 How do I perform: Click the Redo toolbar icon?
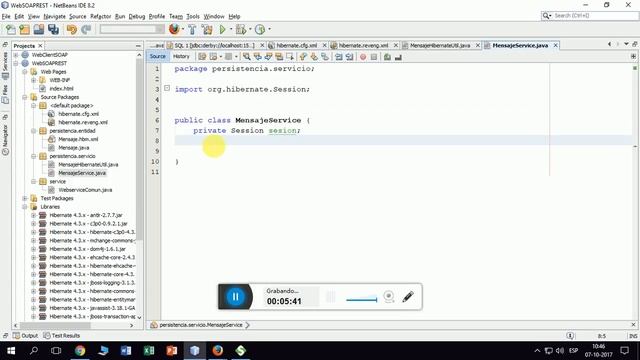coord(86,29)
